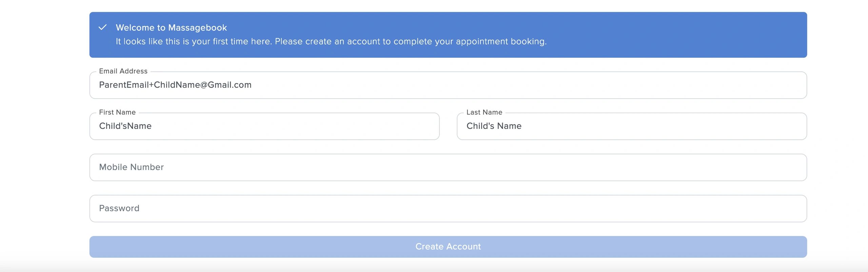This screenshot has width=868, height=272.
Task: Focus the Password field
Action: click(x=448, y=209)
